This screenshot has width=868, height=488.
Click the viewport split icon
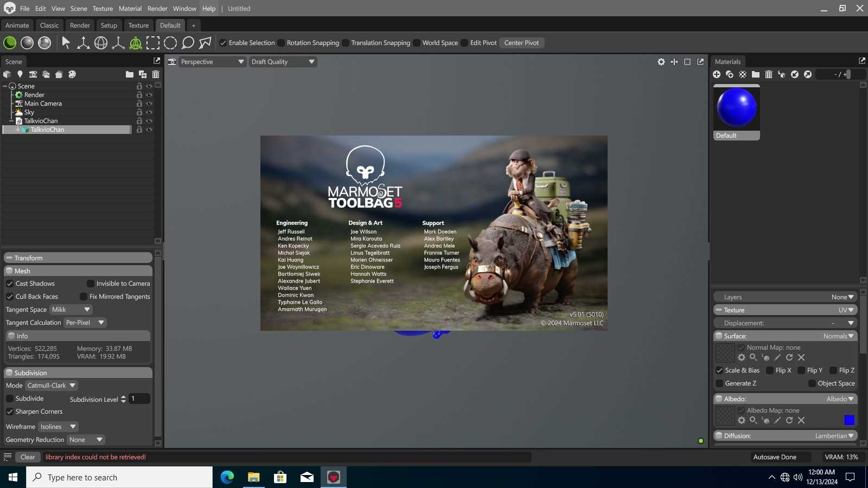[x=674, y=62]
